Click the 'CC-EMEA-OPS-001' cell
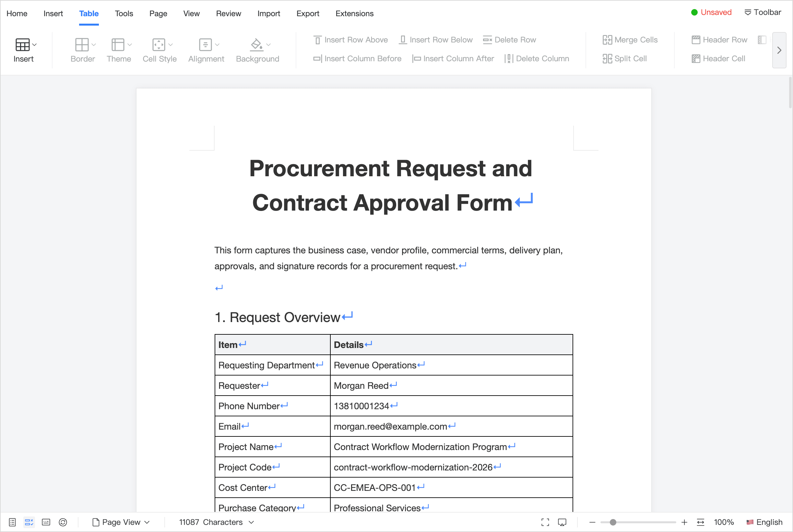Viewport: 793px width, 532px height. coord(451,488)
